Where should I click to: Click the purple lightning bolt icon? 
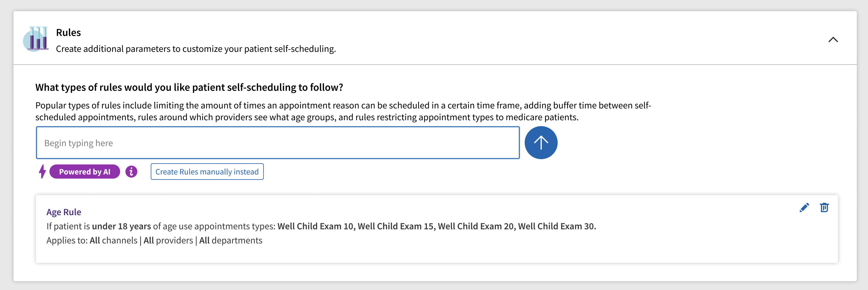tap(42, 171)
